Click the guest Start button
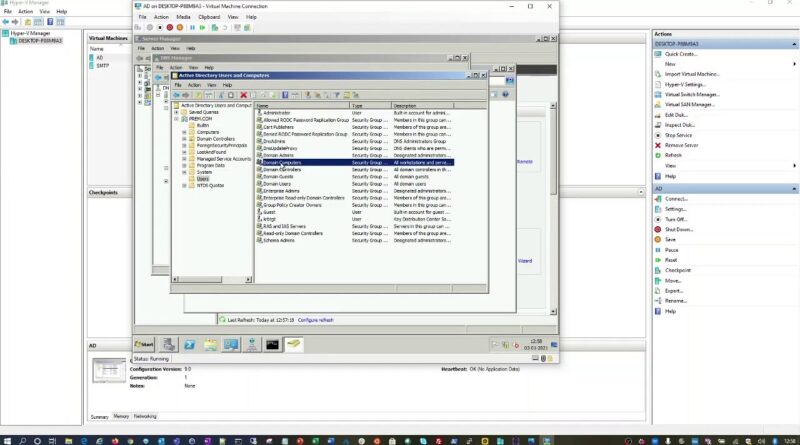The height and width of the screenshot is (445, 800). [x=144, y=344]
